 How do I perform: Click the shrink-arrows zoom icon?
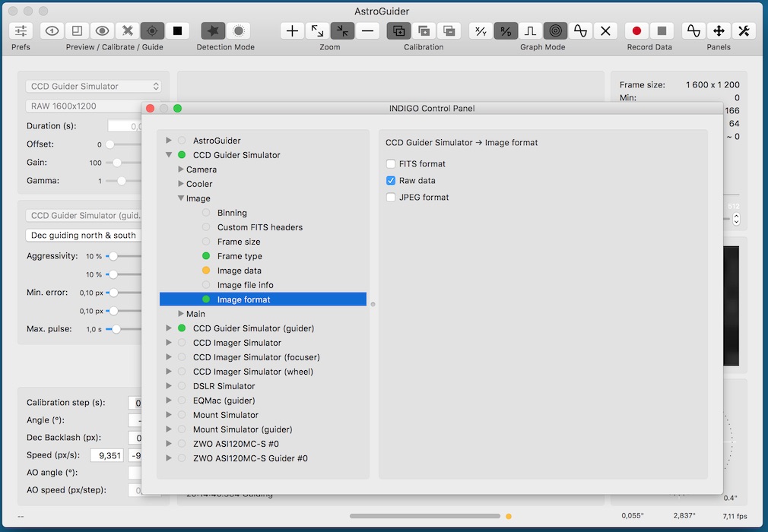(x=342, y=31)
